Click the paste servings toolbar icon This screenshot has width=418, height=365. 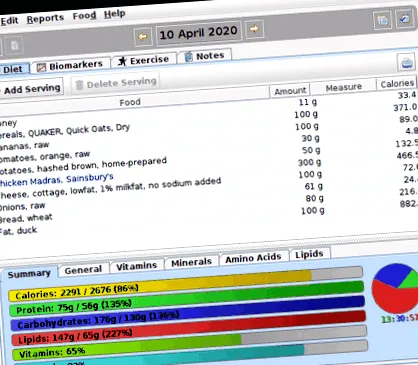tap(404, 18)
